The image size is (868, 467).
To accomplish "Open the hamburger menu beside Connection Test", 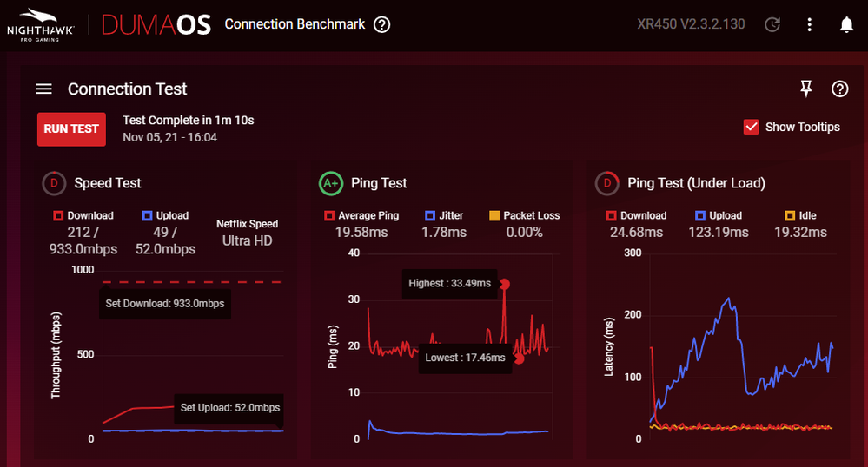I will click(x=44, y=89).
